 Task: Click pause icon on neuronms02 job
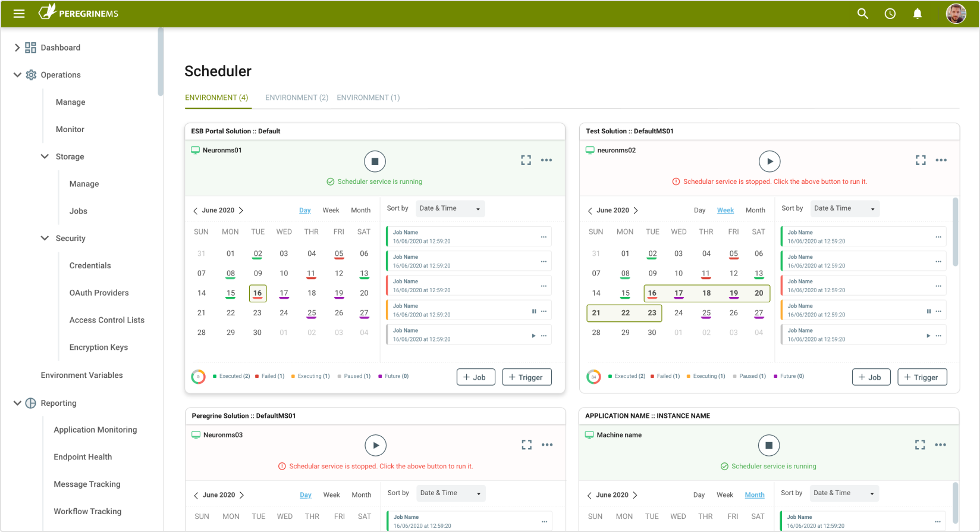pyautogui.click(x=929, y=311)
